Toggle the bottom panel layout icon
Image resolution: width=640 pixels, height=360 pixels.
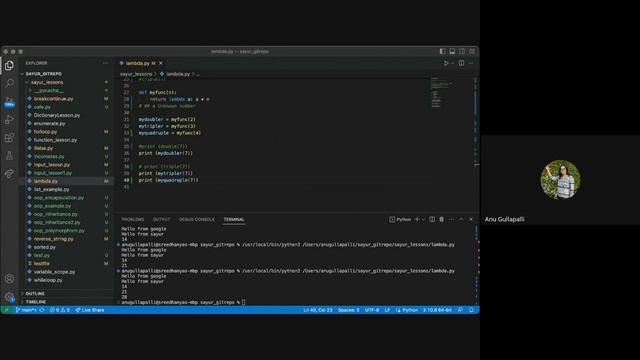click(452, 51)
